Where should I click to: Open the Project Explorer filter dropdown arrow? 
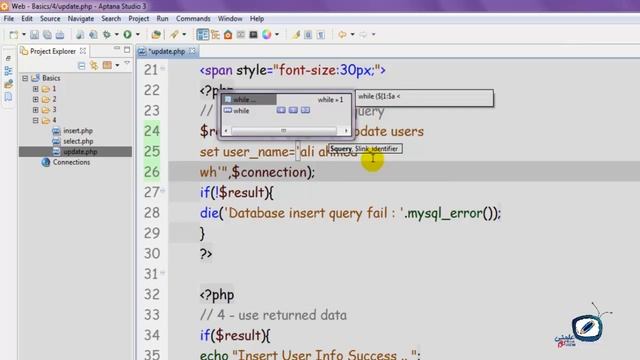(x=117, y=65)
